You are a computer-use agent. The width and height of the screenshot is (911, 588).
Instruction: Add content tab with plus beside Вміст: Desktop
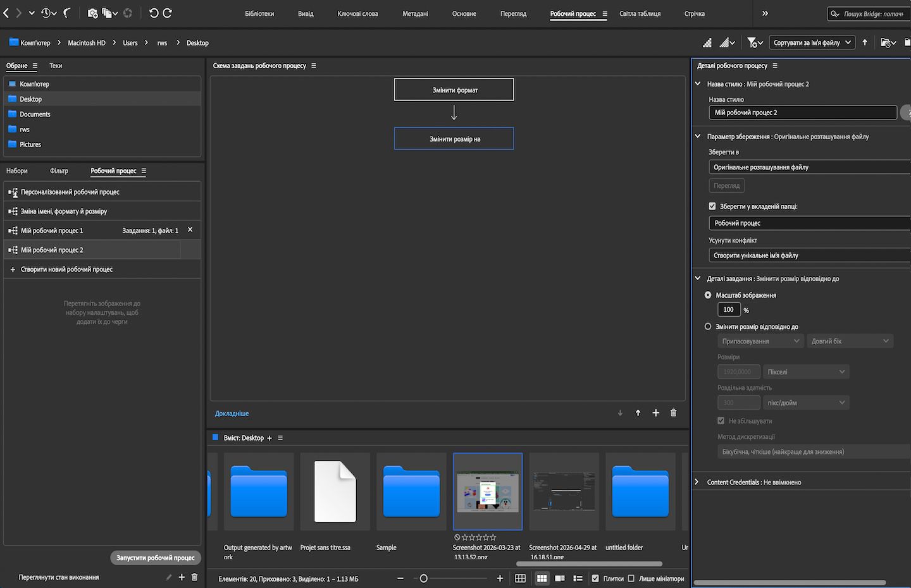point(270,438)
